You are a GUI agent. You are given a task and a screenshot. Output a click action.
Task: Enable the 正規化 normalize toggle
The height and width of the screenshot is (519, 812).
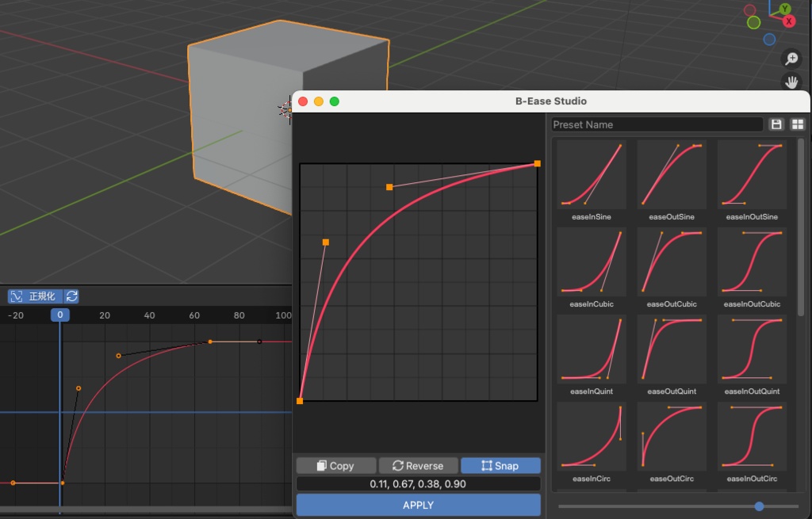pyautogui.click(x=37, y=296)
